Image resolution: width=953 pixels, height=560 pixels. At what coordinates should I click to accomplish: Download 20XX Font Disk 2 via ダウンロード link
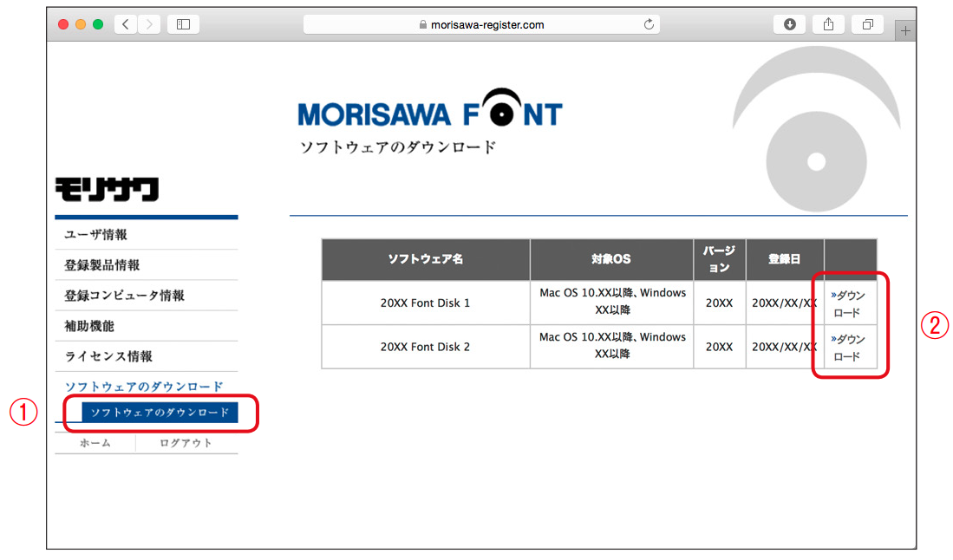(848, 348)
